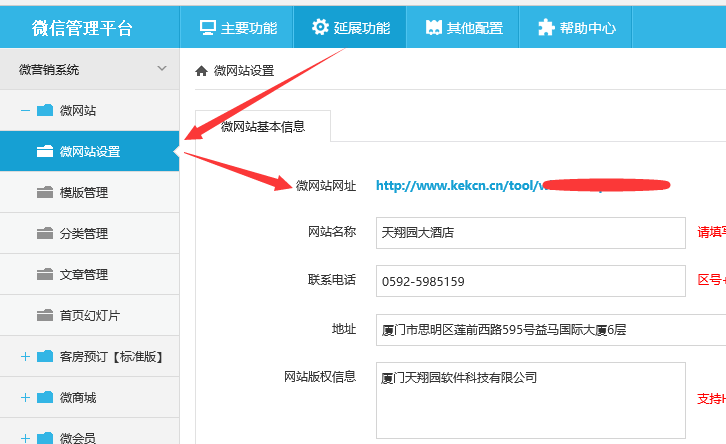Switch to the 微网站基本信息 tab

262,127
